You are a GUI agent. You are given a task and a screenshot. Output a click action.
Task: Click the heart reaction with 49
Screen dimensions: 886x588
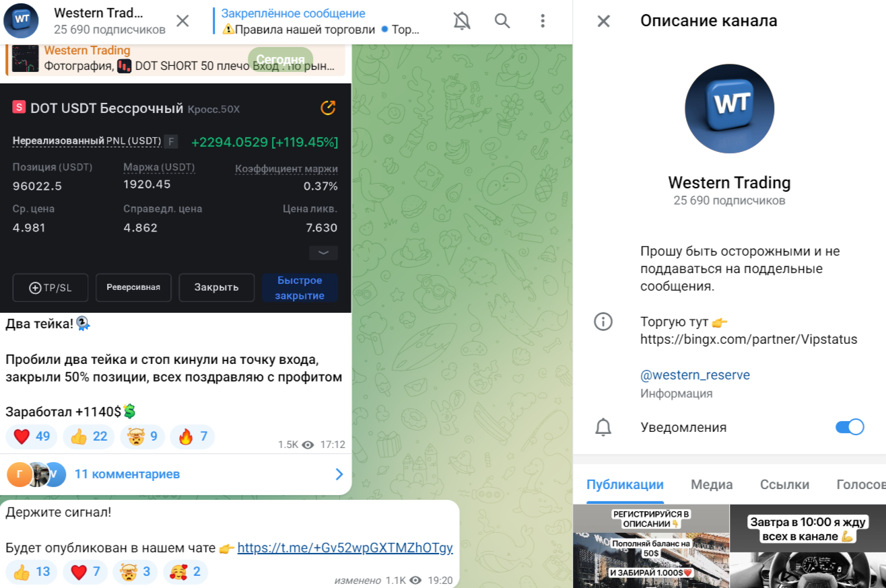click(32, 437)
